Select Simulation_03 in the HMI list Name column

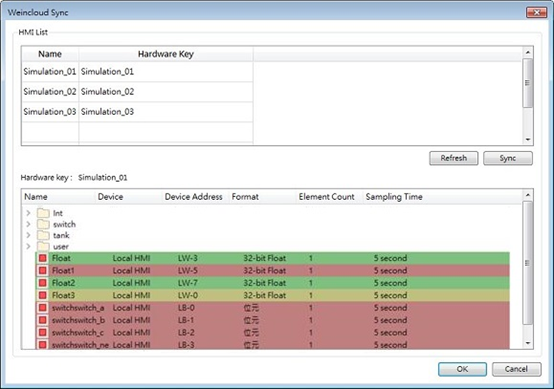pyautogui.click(x=50, y=112)
